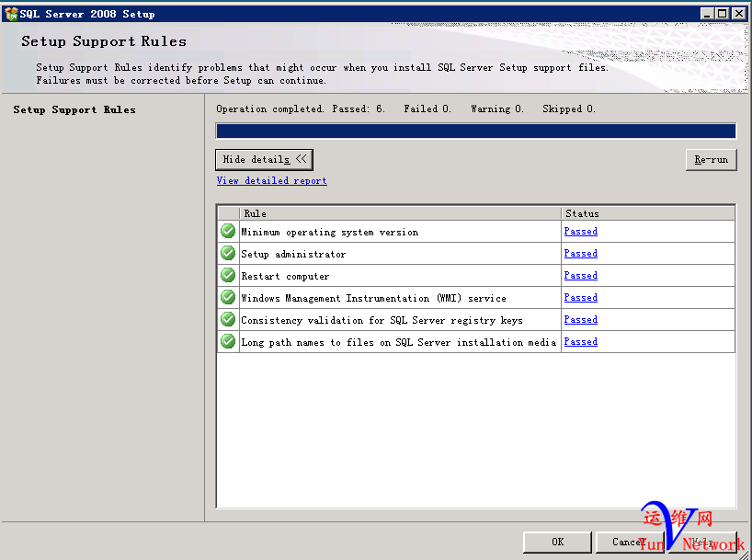Click the Cancel button

pos(630,542)
